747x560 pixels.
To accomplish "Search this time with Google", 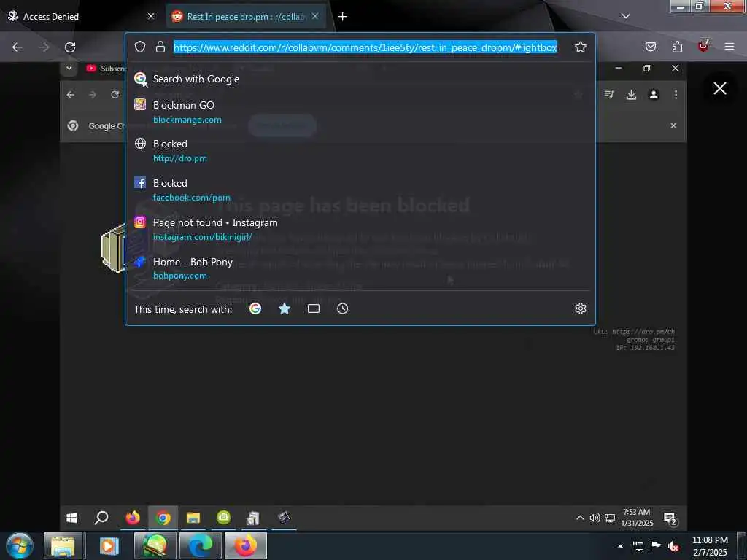I will (x=255, y=308).
